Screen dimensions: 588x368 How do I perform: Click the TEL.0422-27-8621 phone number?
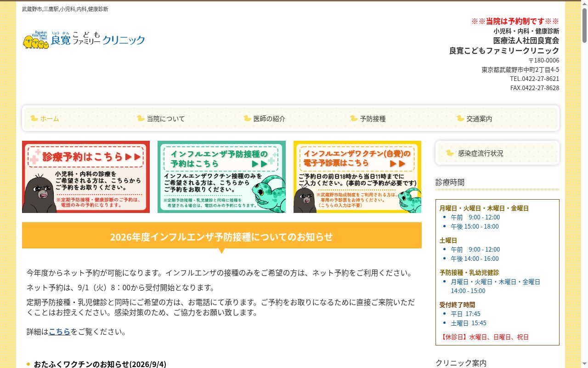click(534, 79)
